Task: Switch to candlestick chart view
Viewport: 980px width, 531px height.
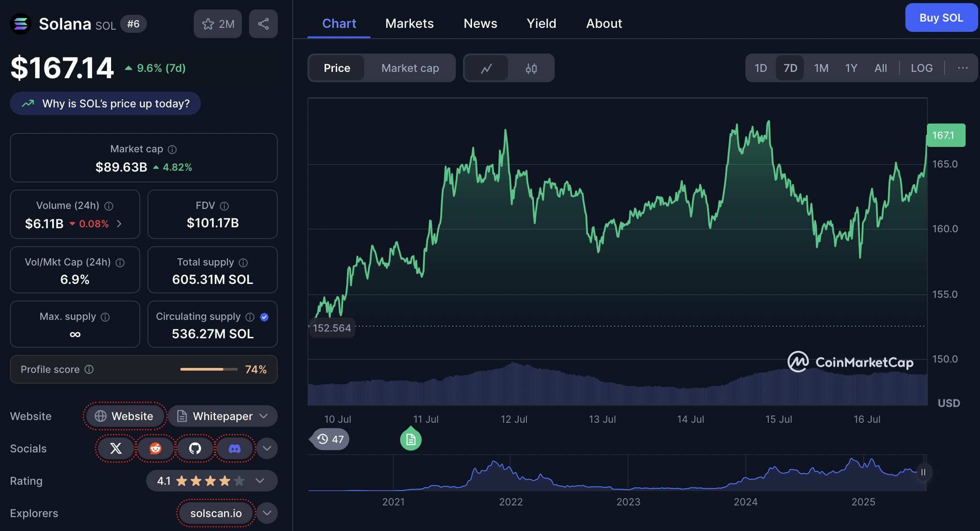Action: [x=531, y=68]
